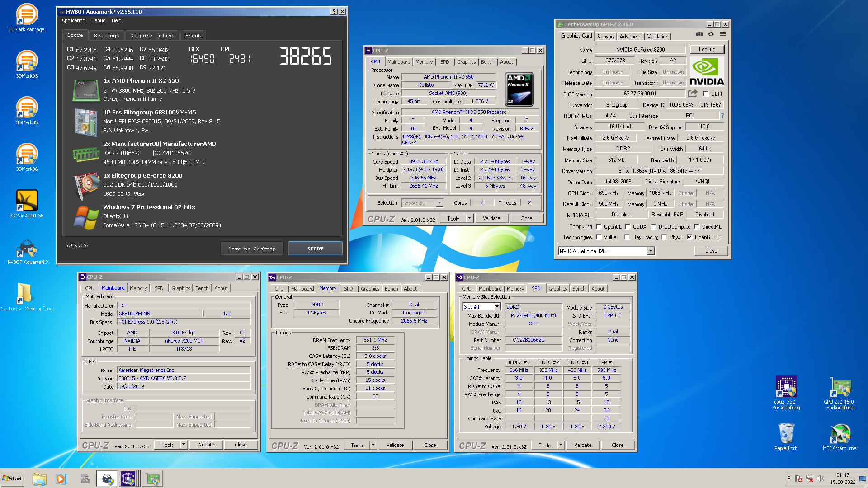
Task: Open cpuz_x32 desktop shortcut
Action: pos(786,393)
